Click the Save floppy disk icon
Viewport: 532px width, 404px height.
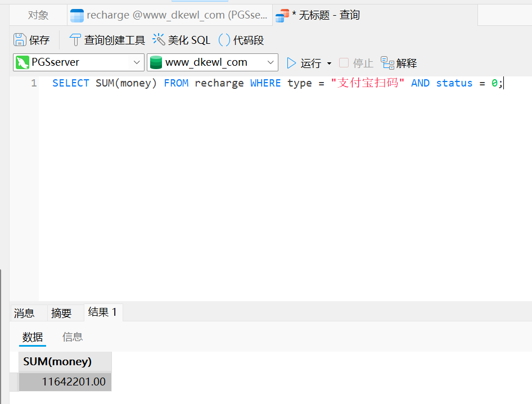[20, 40]
